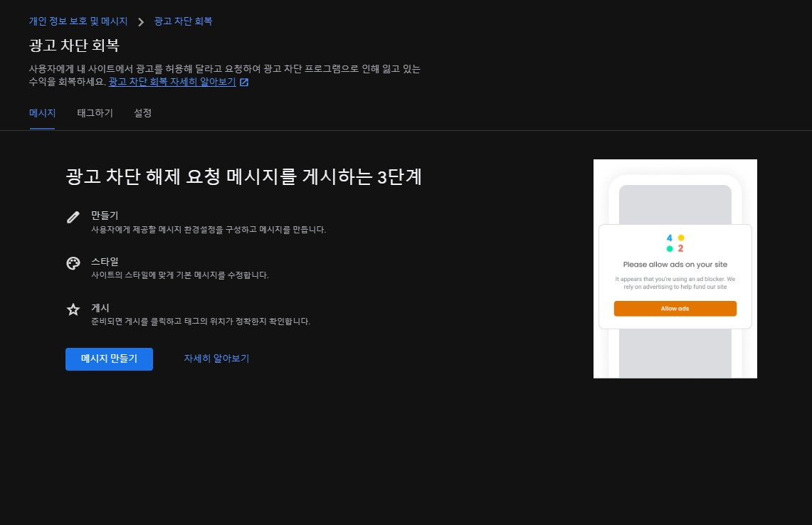This screenshot has height=525, width=812.
Task: Open the 자세히 알아보기 link beside button
Action: tap(216, 359)
